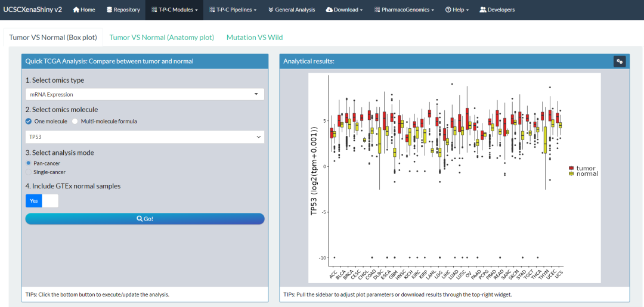The height and width of the screenshot is (307, 644).
Task: Click the Download cloud icon
Action: 329,10
